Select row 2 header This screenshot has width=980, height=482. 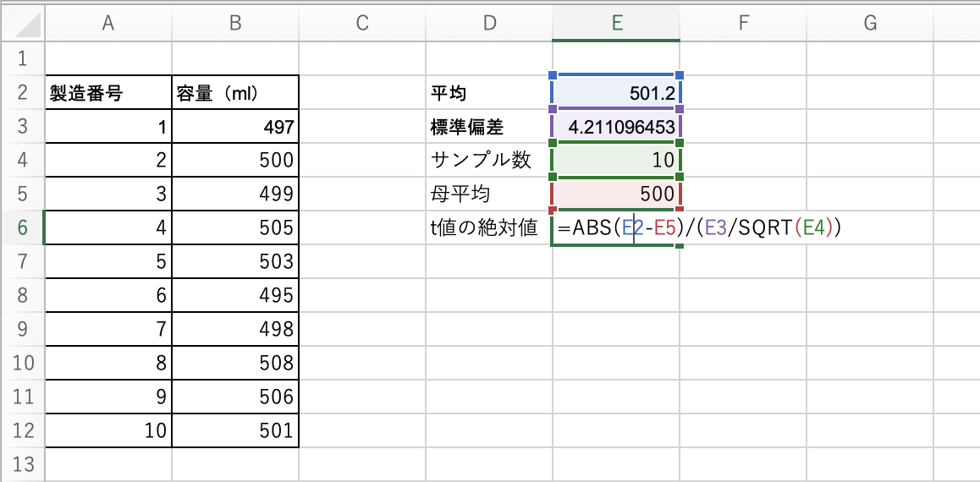23,93
